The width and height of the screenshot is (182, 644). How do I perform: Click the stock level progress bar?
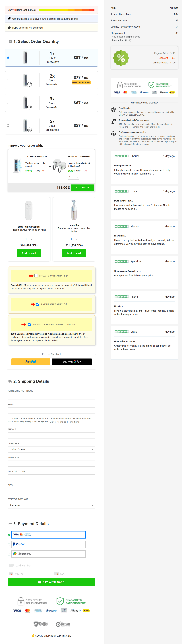[67, 10]
